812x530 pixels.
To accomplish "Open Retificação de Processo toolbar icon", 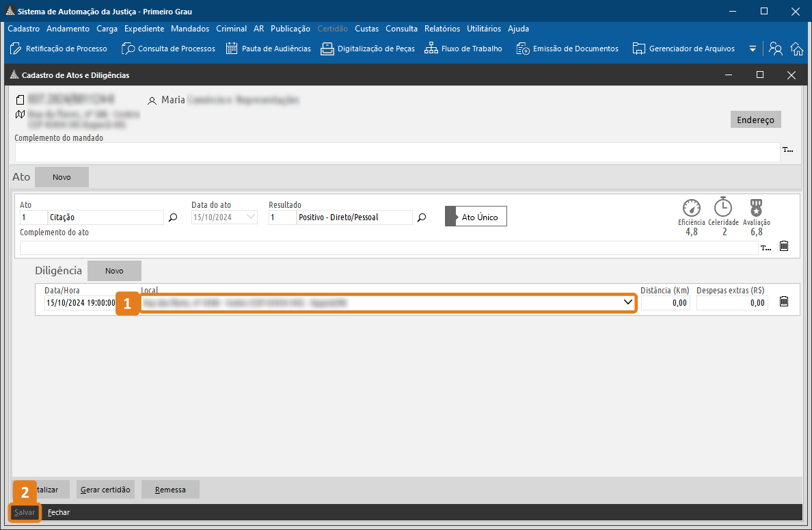I will 59,49.
